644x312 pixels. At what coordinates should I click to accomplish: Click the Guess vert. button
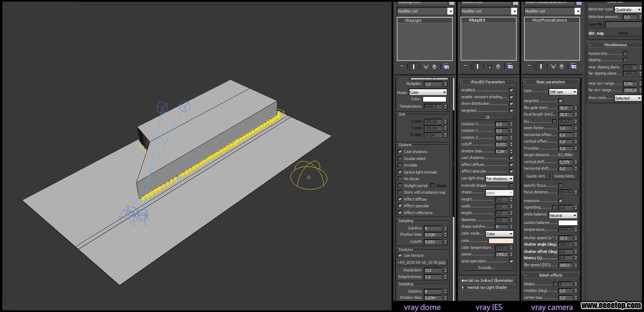[536, 176]
